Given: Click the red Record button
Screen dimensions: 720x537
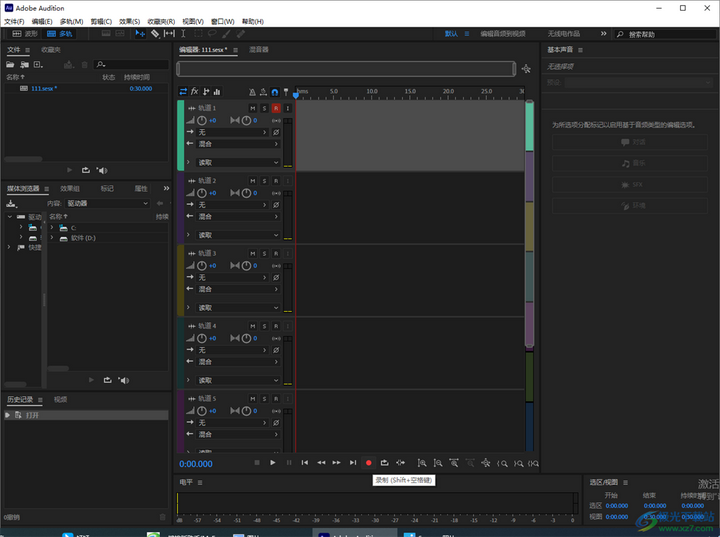Looking at the screenshot, I should [x=368, y=463].
